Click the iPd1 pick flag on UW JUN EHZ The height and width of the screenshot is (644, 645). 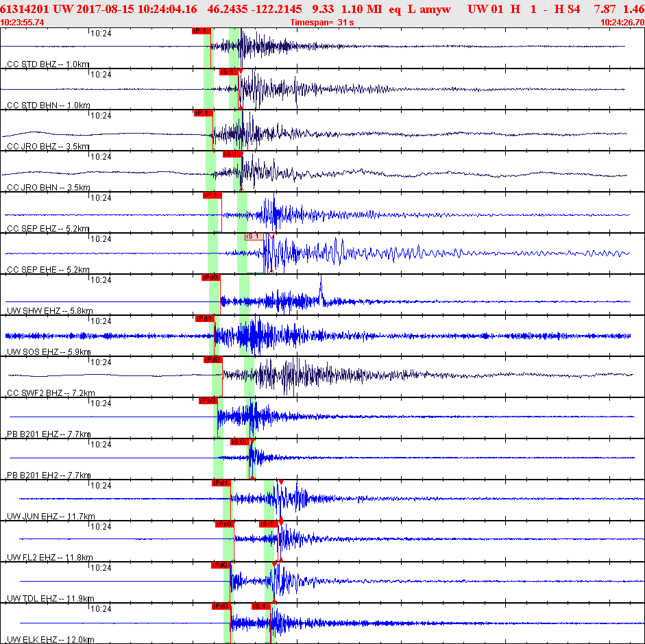221,483
